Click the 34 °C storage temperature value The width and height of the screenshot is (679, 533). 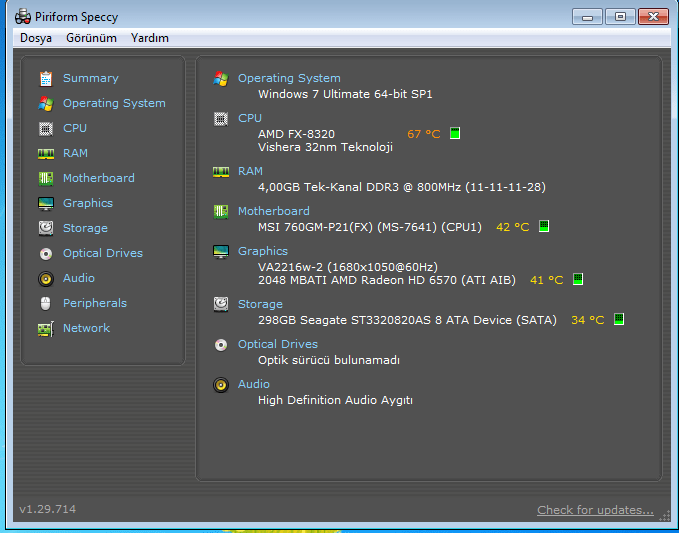click(x=588, y=320)
